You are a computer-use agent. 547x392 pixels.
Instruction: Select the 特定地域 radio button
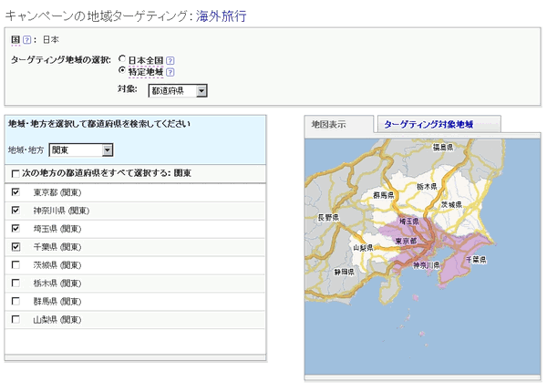pos(122,70)
